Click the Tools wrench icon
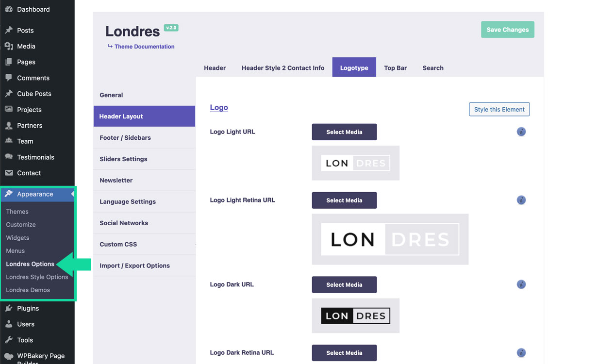This screenshot has height=364, width=614. click(9, 340)
